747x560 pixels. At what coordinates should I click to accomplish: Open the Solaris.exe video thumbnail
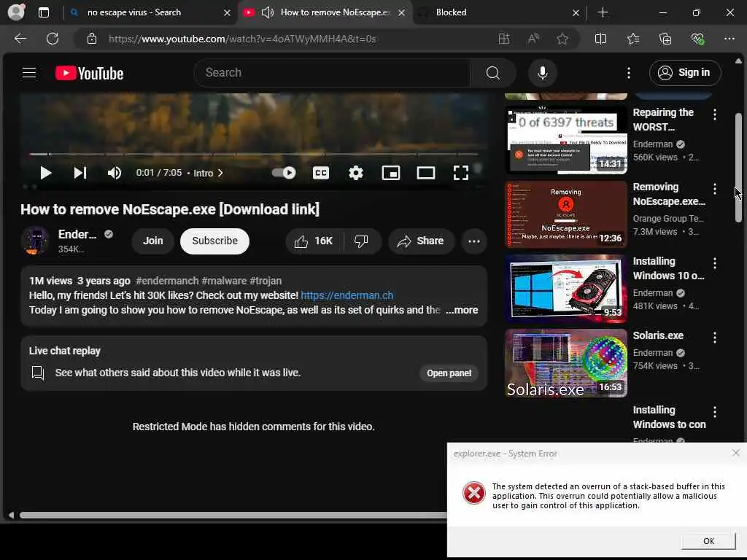pos(566,363)
